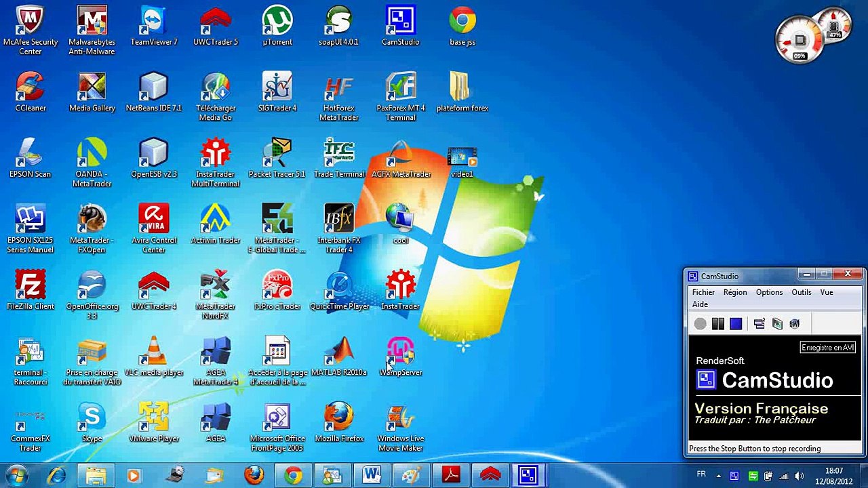Select the FxPro cTrader desktop icon
Image resolution: width=868 pixels, height=488 pixels.
point(277,290)
